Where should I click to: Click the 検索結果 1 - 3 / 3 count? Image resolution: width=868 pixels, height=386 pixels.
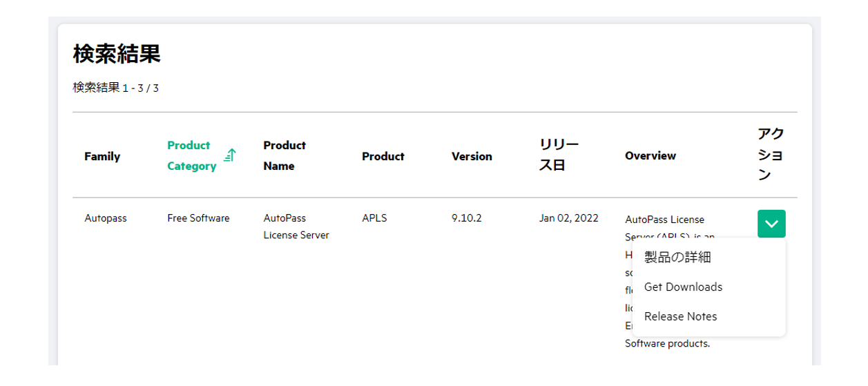(116, 88)
